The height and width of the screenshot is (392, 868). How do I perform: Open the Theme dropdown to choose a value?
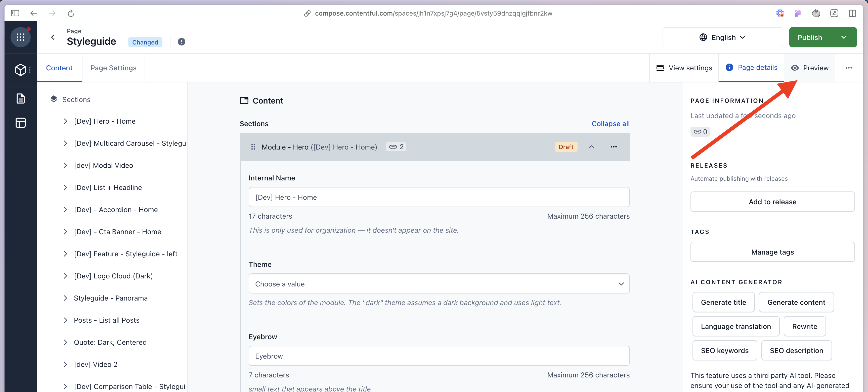[x=439, y=284]
